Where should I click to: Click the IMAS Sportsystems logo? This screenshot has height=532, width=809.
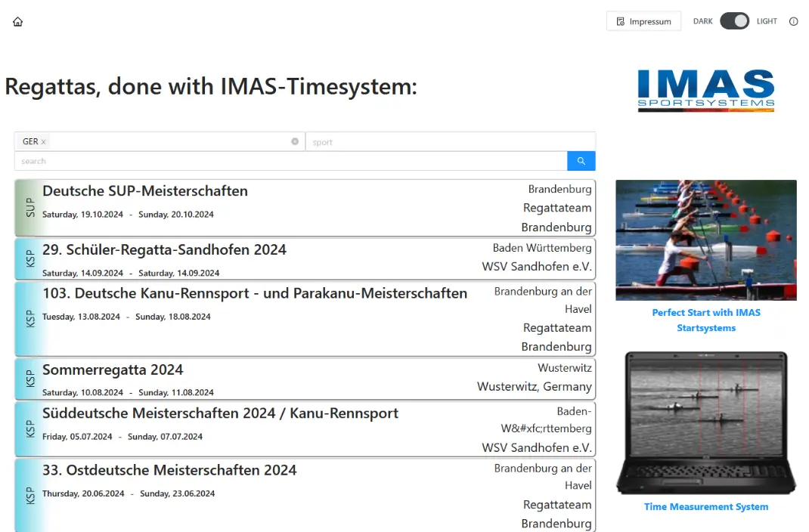[x=706, y=91]
